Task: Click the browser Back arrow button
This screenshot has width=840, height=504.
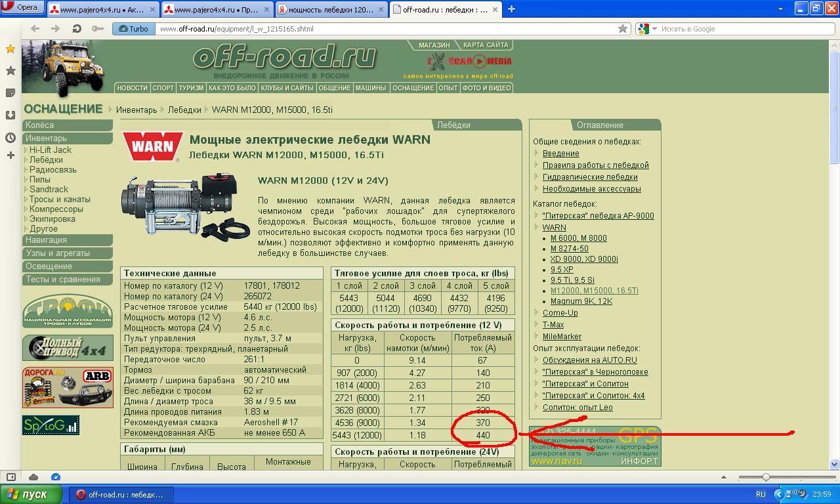Action: (35, 29)
